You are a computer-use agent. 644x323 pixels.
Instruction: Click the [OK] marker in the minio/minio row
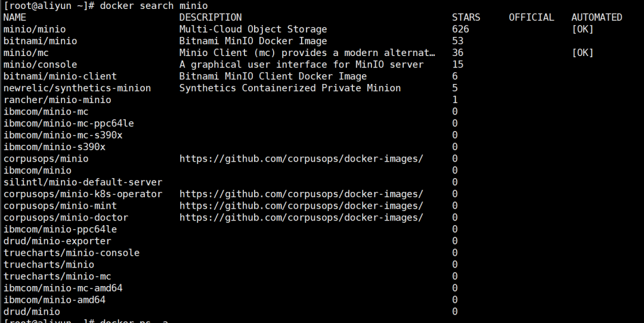point(583,29)
